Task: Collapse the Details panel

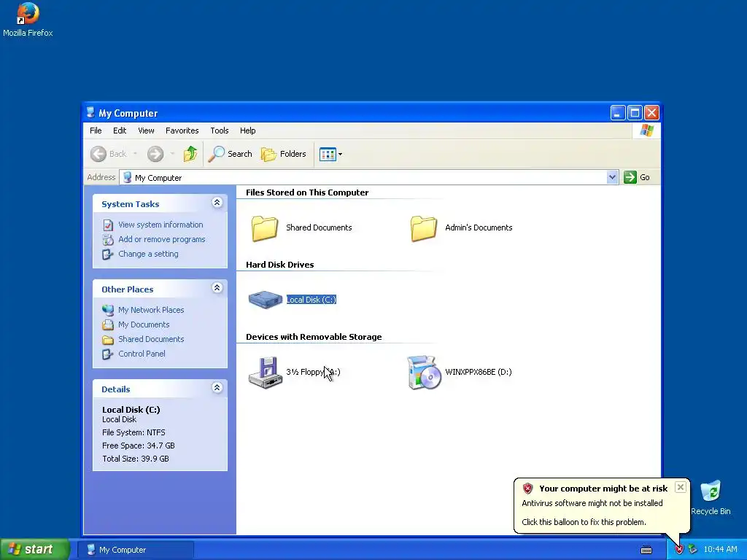Action: pos(217,388)
